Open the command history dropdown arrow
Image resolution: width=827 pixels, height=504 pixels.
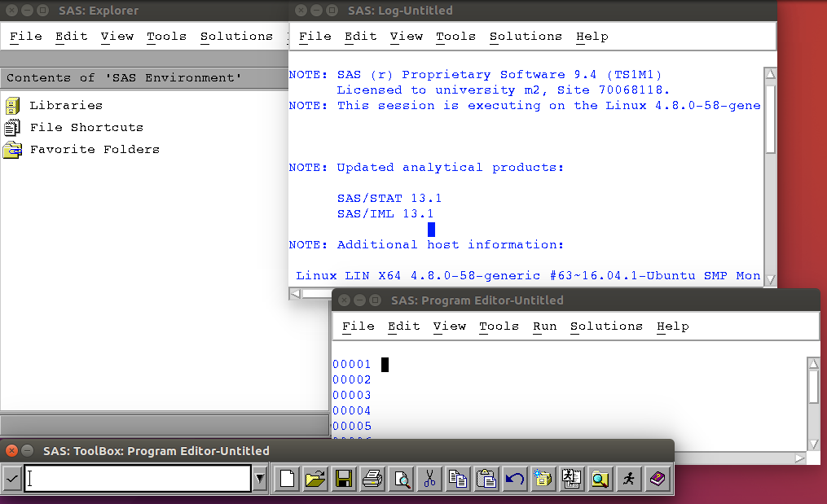tap(259, 479)
